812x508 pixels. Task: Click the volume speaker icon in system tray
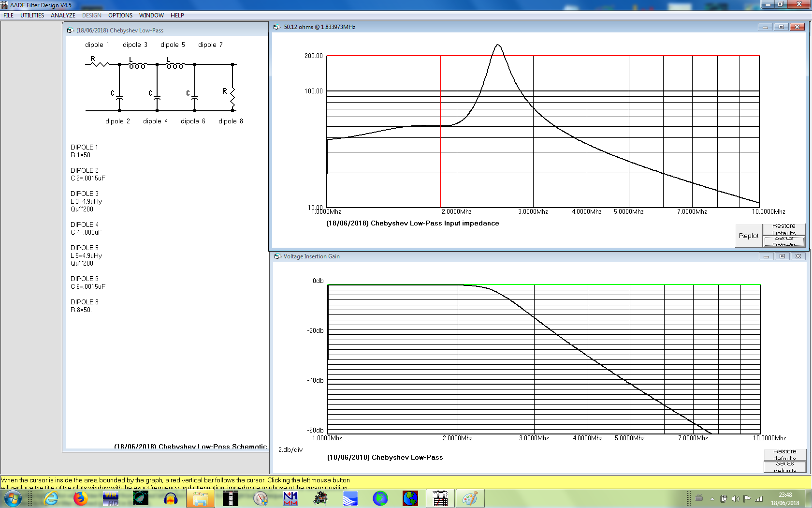pyautogui.click(x=735, y=498)
